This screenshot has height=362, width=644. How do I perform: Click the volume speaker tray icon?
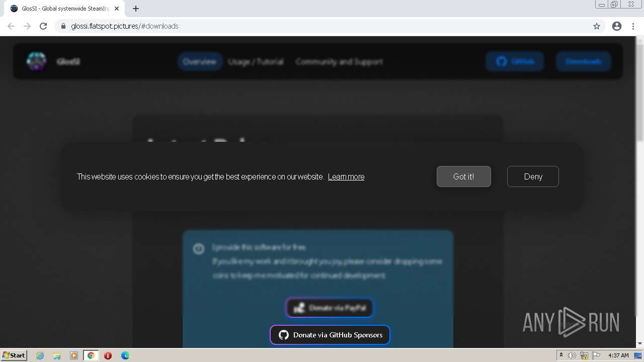[572, 355]
